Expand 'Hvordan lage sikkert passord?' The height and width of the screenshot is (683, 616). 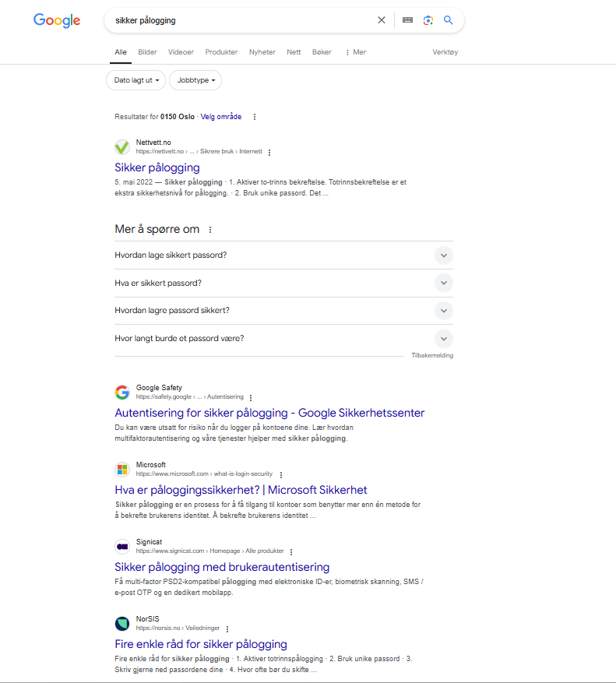tap(283, 255)
